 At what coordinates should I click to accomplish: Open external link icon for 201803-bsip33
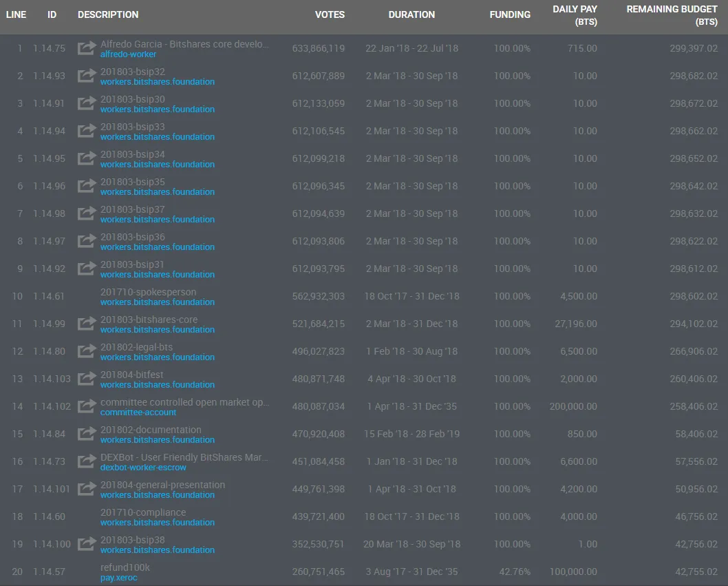point(87,131)
